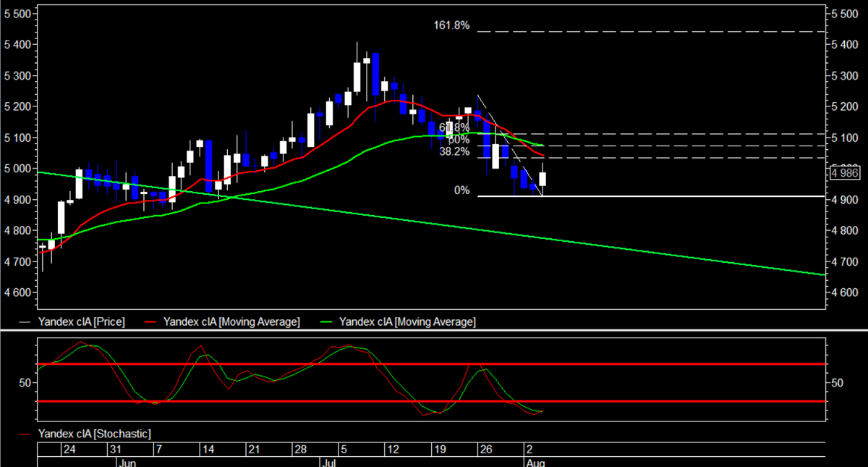This screenshot has height=467, width=868.
Task: Select date 21 on the time axis
Action: point(253,450)
